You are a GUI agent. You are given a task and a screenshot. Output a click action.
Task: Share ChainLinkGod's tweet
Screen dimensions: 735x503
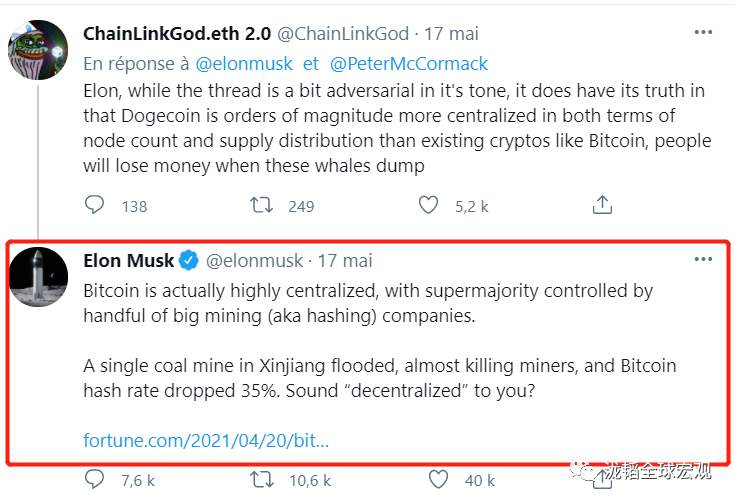click(x=602, y=205)
